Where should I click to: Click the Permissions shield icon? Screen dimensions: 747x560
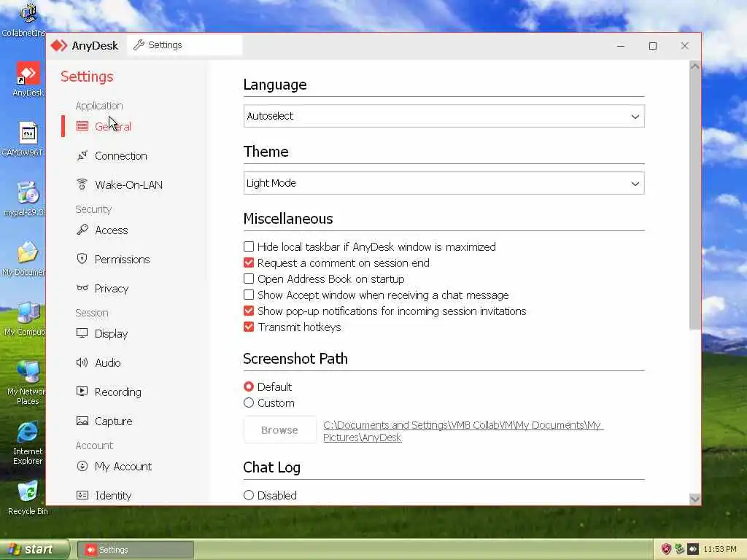point(82,259)
